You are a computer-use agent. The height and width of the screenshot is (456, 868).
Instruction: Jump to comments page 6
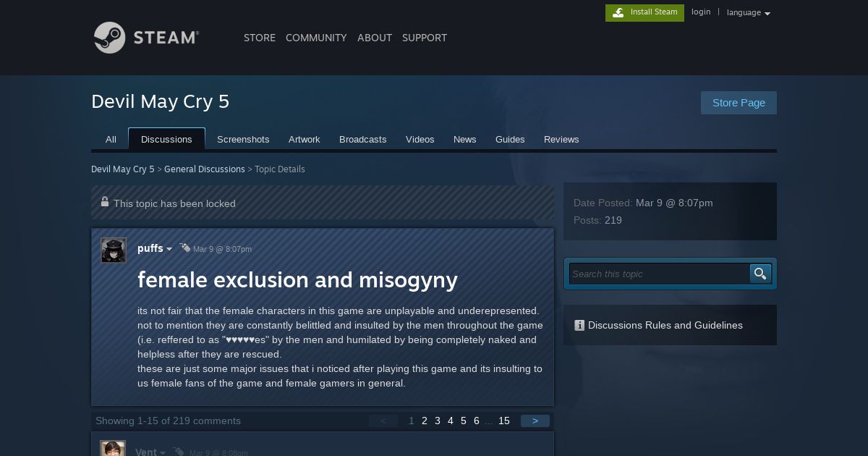(477, 421)
